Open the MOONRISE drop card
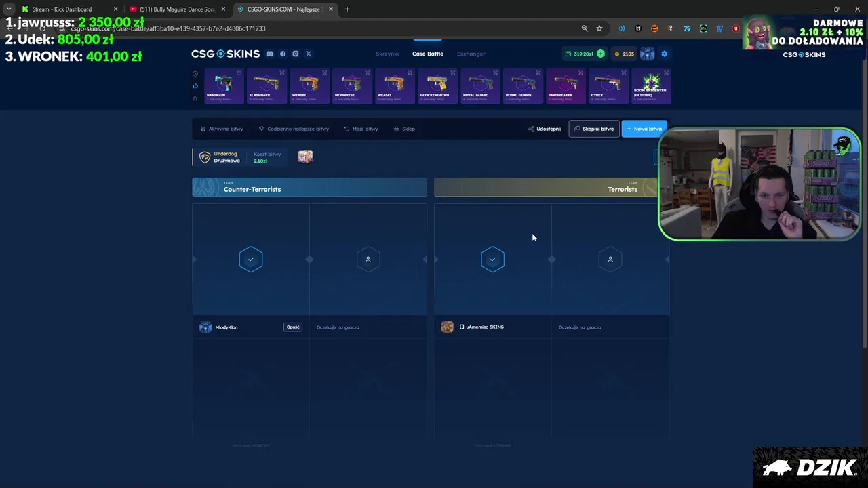Viewport: 868px width, 488px height. point(352,86)
